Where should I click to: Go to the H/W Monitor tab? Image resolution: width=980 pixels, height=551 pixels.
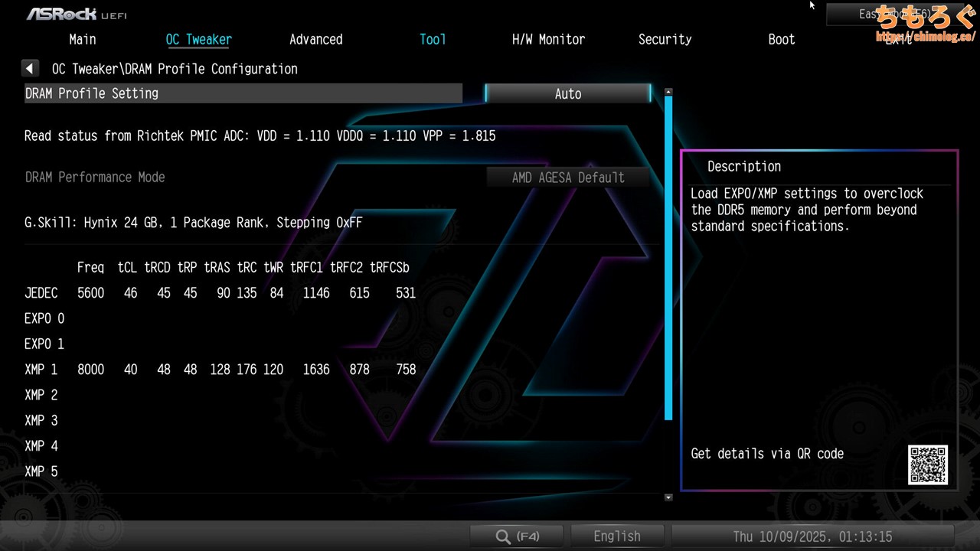548,40
